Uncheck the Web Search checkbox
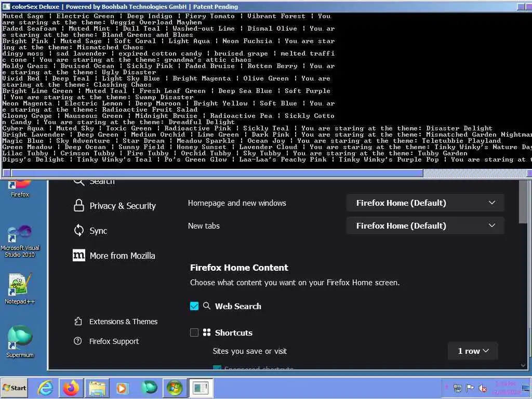This screenshot has height=399, width=532. [194, 306]
